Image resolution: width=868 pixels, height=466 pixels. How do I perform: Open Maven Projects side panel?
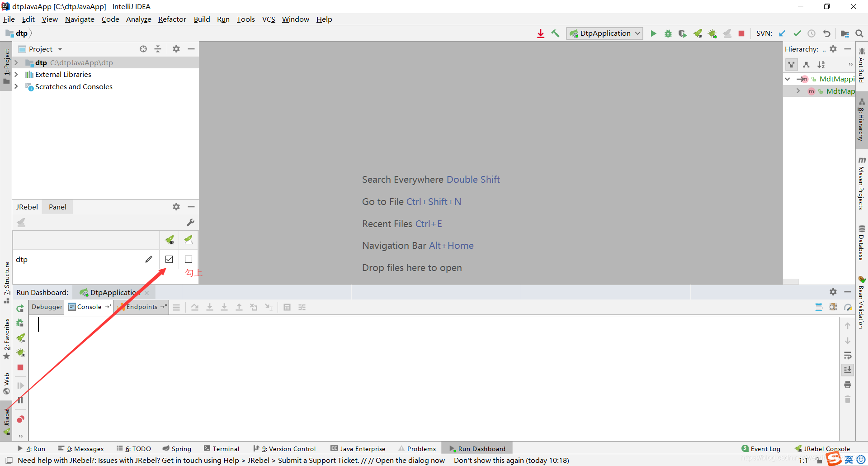pos(862,183)
